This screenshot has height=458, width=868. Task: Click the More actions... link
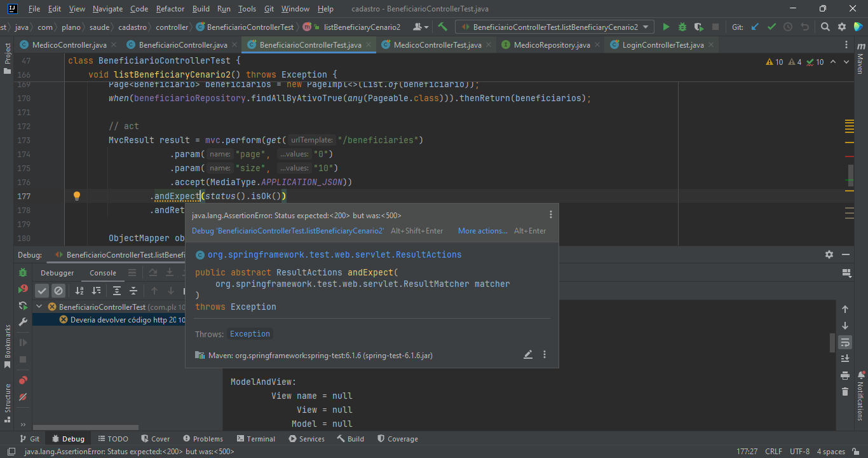[483, 231]
